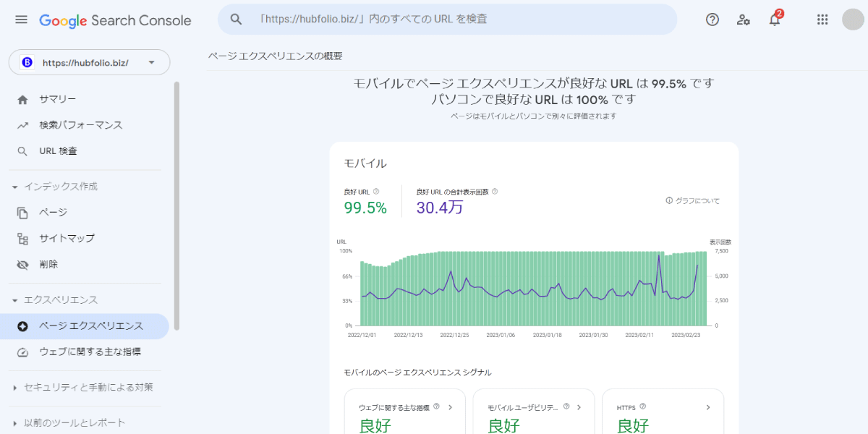Expand the 以前のツールとレポート section
The image size is (868, 434).
15,423
